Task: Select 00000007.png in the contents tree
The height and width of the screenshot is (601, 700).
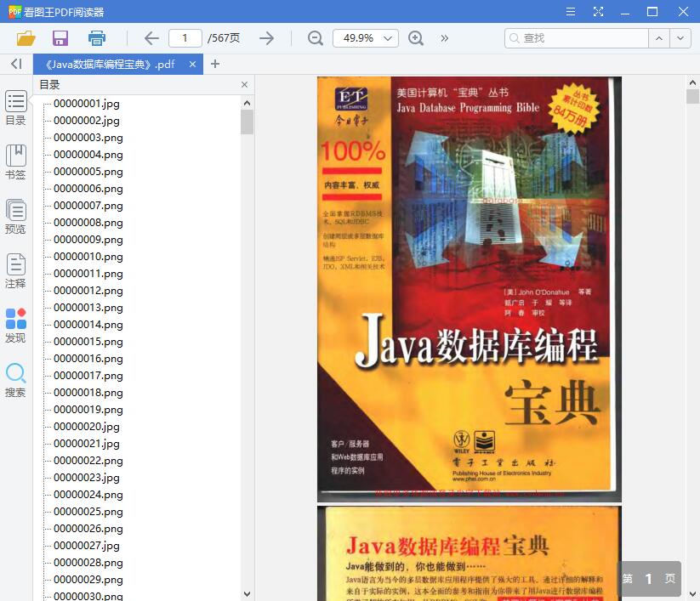Action: [88, 206]
